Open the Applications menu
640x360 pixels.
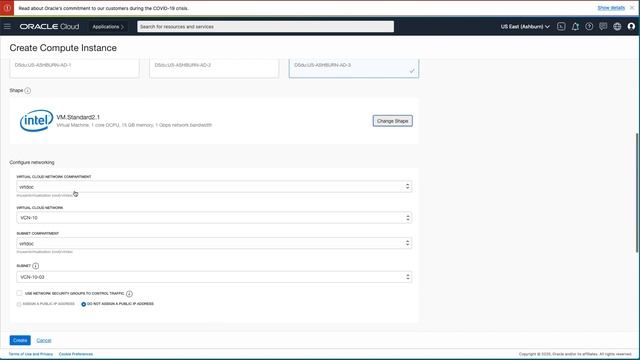tap(108, 27)
